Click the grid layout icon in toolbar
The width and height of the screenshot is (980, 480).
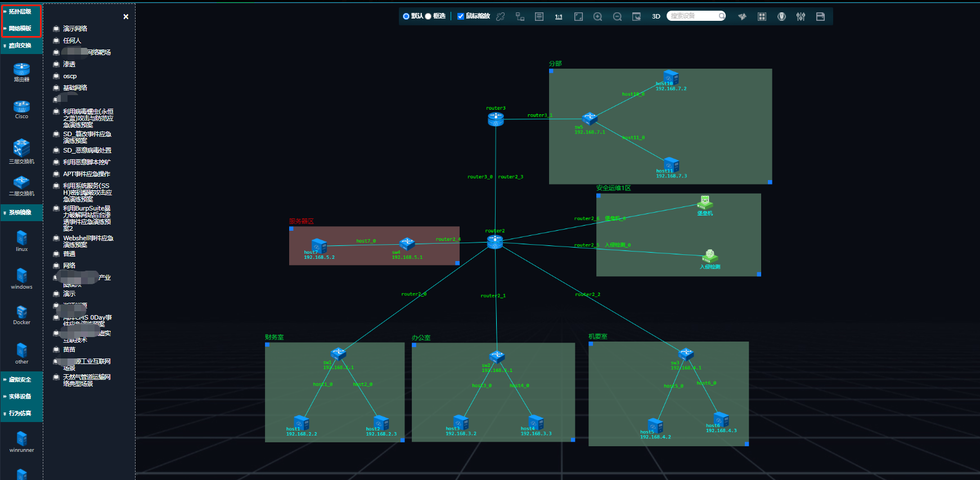(762, 17)
